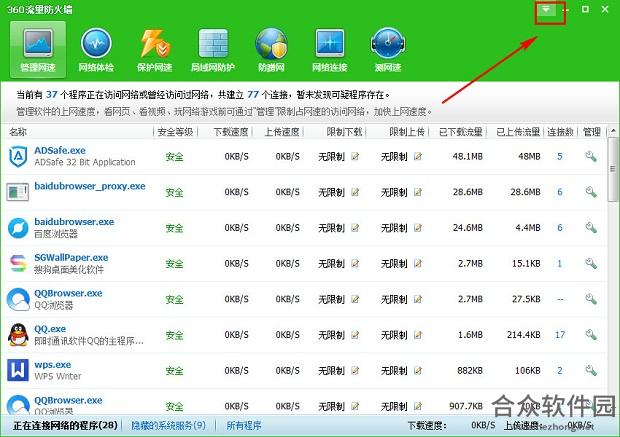Open wps.exe program name link
The width and height of the screenshot is (620, 437).
click(53, 365)
